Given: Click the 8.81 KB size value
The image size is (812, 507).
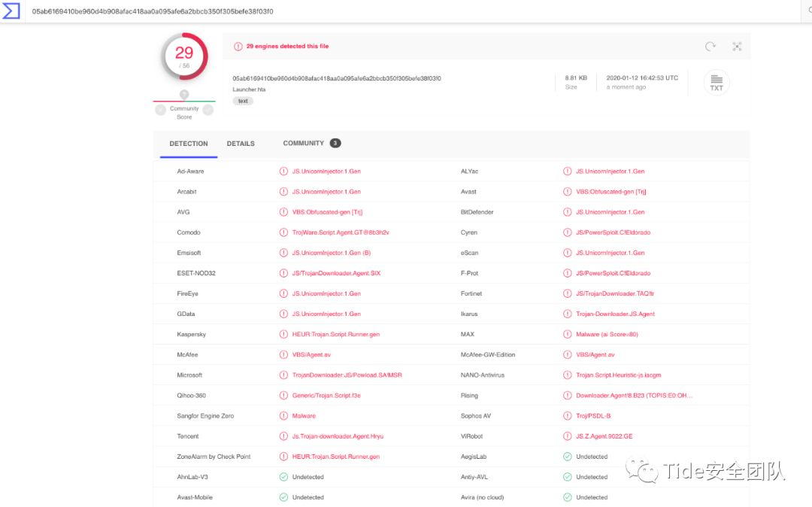Looking at the screenshot, I should coord(576,77).
